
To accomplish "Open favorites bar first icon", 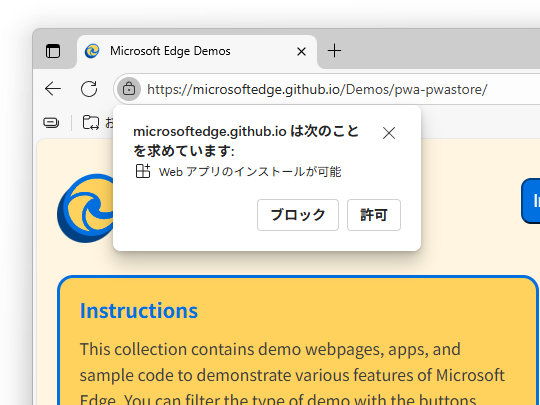I will [x=51, y=123].
